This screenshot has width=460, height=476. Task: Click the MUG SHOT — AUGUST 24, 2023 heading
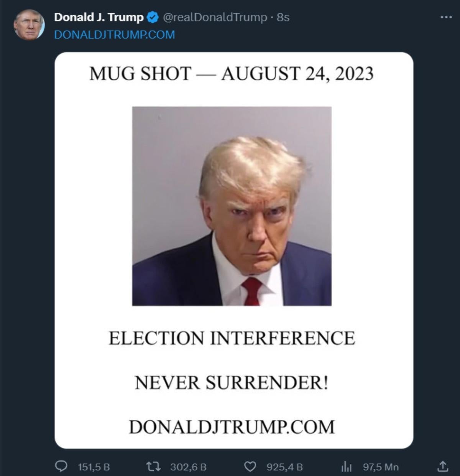coord(232,73)
